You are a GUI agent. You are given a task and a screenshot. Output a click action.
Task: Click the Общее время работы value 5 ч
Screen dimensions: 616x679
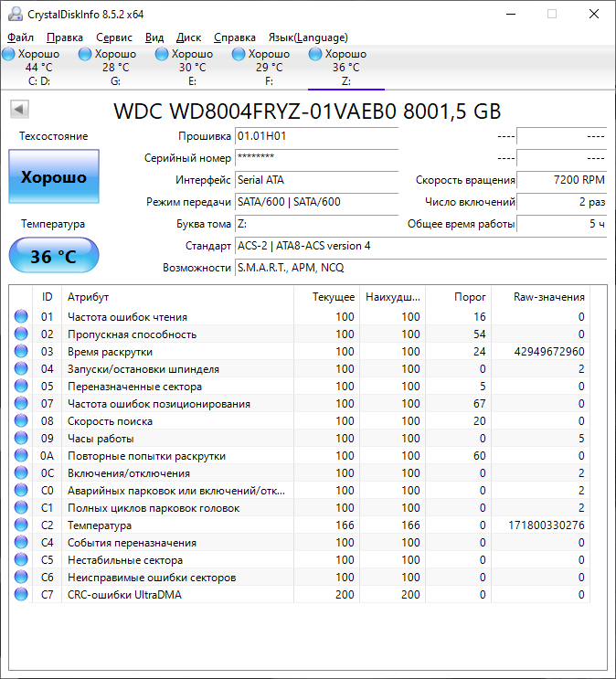(561, 224)
